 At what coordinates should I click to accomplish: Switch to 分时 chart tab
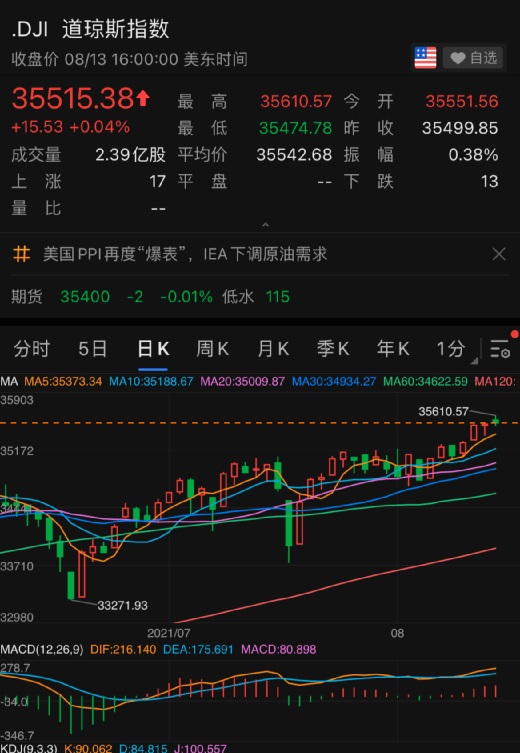(32, 349)
